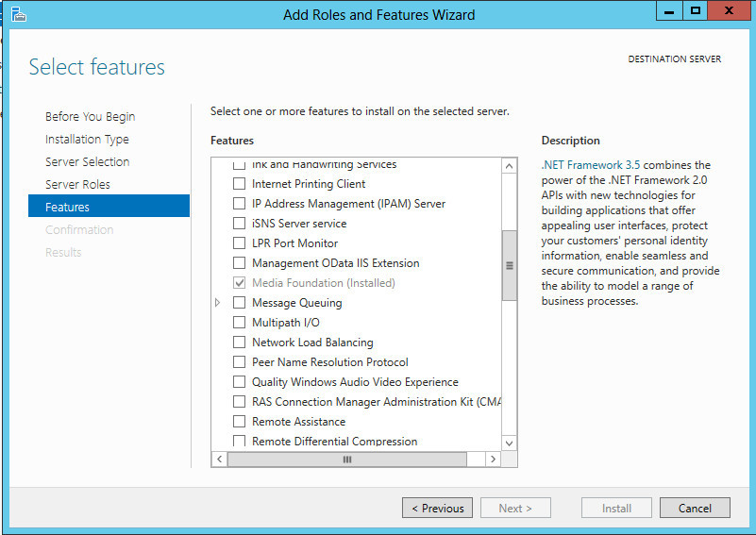Click the Cancel button

(x=695, y=508)
